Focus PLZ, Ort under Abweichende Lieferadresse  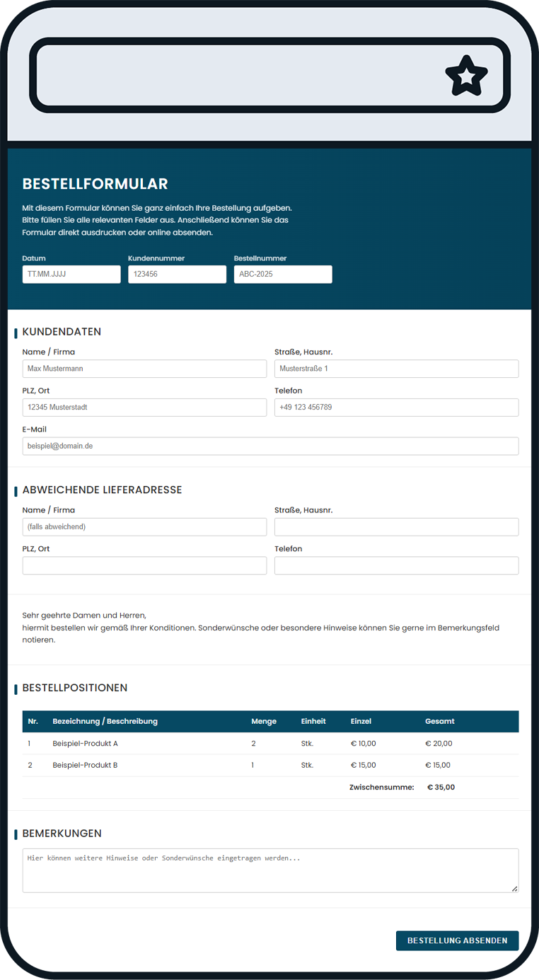[144, 565]
